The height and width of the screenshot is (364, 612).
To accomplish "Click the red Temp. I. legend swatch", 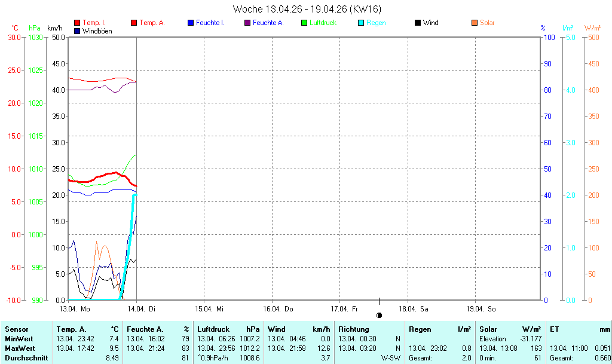I will [x=77, y=23].
